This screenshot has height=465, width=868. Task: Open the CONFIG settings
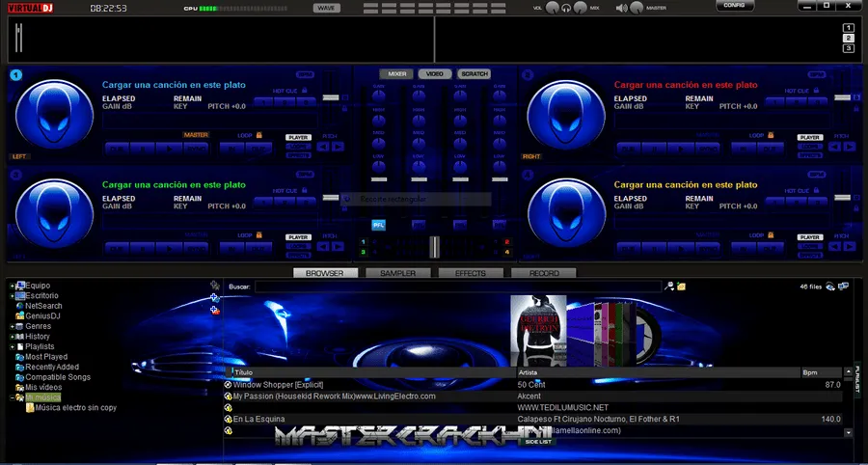tap(735, 5)
